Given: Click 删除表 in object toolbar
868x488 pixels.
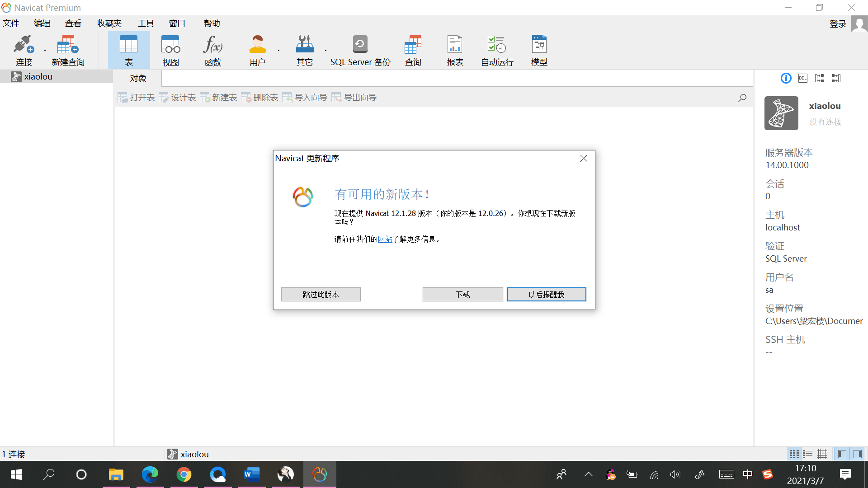Looking at the screenshot, I should [259, 98].
